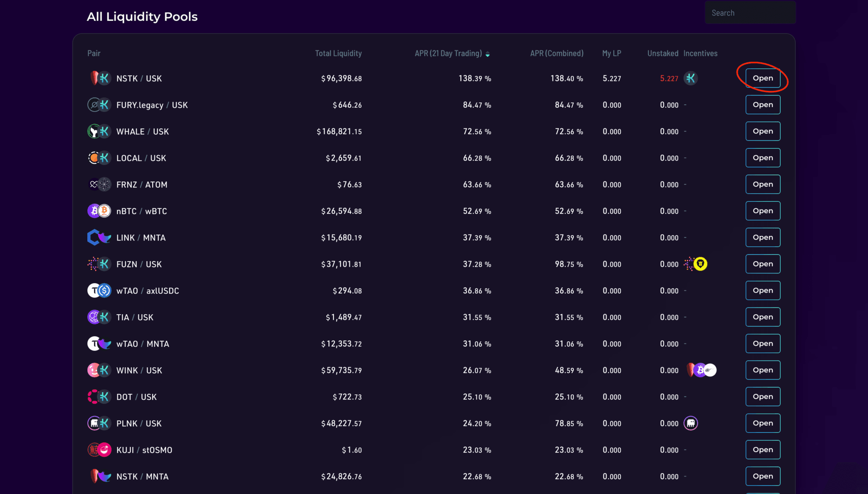Click the $1.60 liquidity value
The width and height of the screenshot is (868, 494).
coord(352,450)
